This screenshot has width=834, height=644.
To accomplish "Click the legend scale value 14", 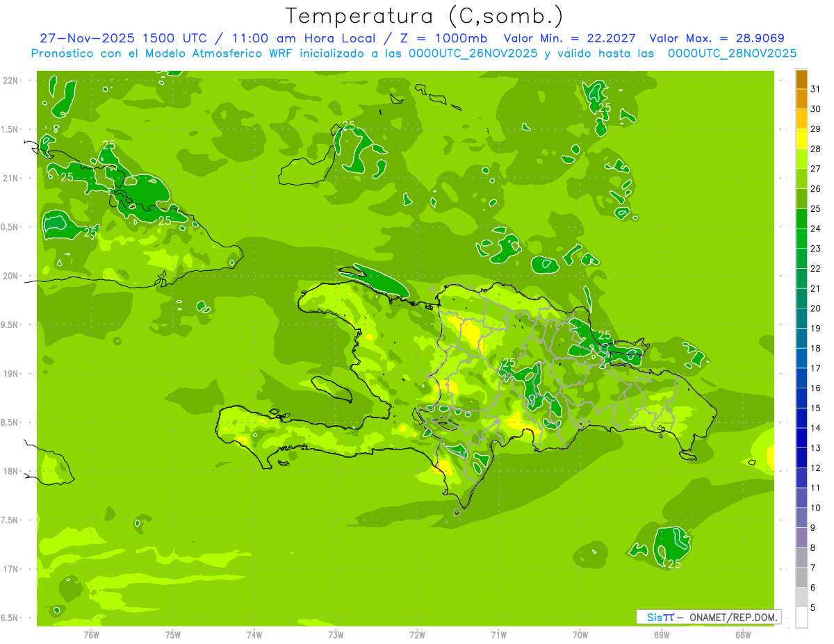I will (x=817, y=429).
